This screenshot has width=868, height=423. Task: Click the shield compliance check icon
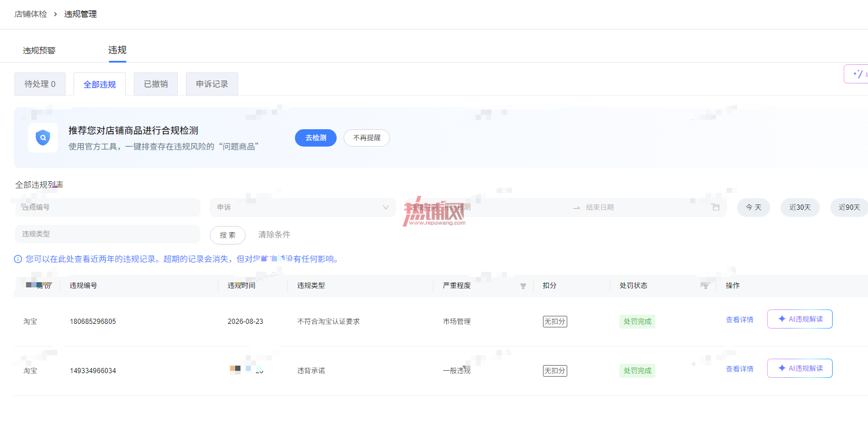click(43, 137)
